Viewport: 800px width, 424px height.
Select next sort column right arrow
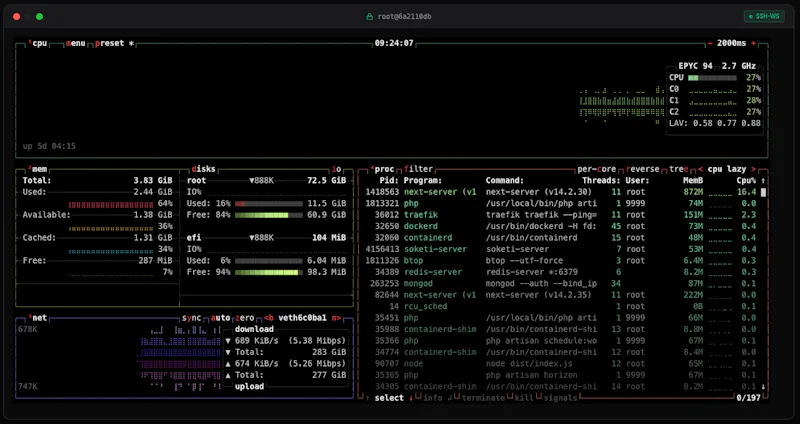[753, 169]
